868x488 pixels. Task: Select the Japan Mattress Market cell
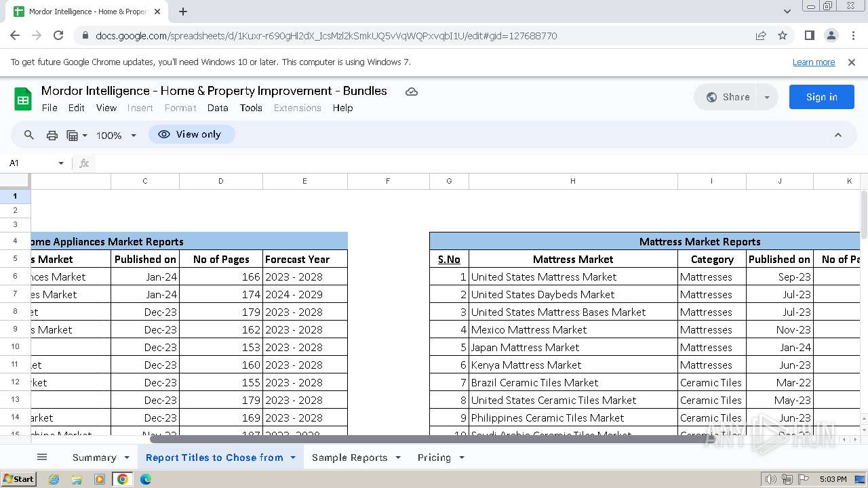pos(573,347)
